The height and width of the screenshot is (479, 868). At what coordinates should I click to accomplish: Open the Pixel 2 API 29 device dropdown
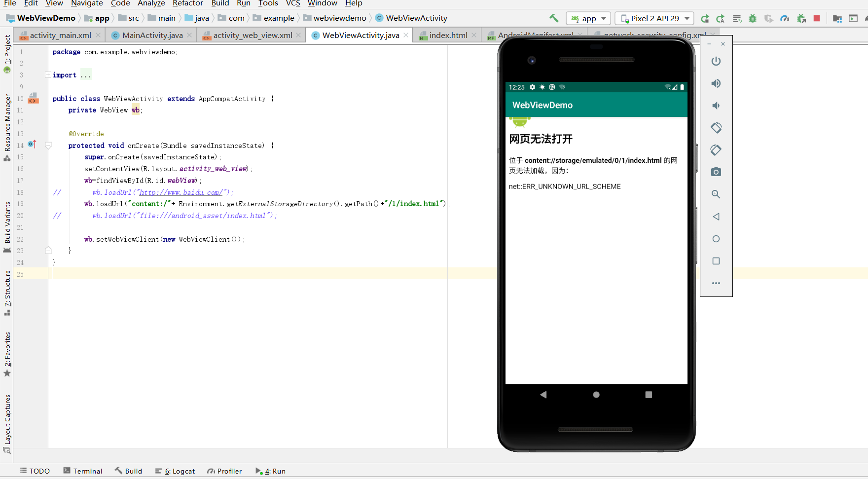pos(654,18)
